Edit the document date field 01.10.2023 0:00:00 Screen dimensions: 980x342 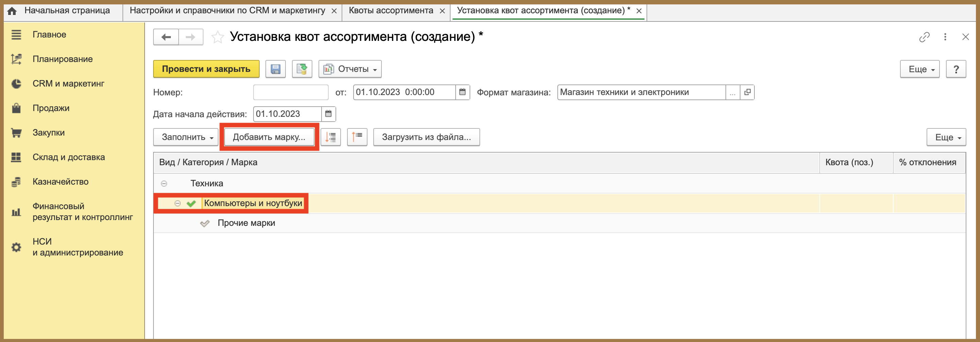pyautogui.click(x=404, y=92)
